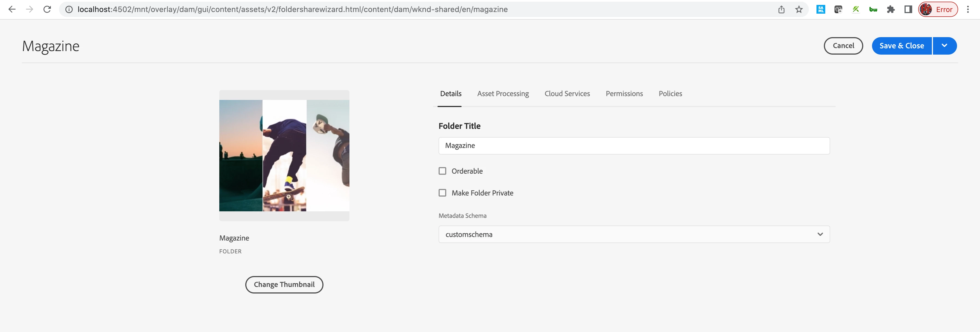Click the Magazine folder thumbnail image
Screen dimensions: 980x332
click(284, 155)
